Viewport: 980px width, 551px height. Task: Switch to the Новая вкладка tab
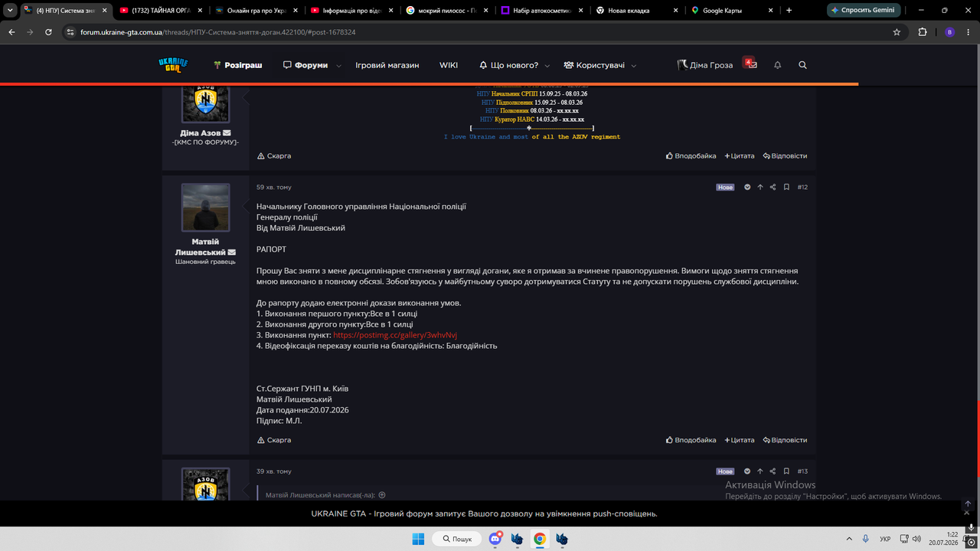636,11
